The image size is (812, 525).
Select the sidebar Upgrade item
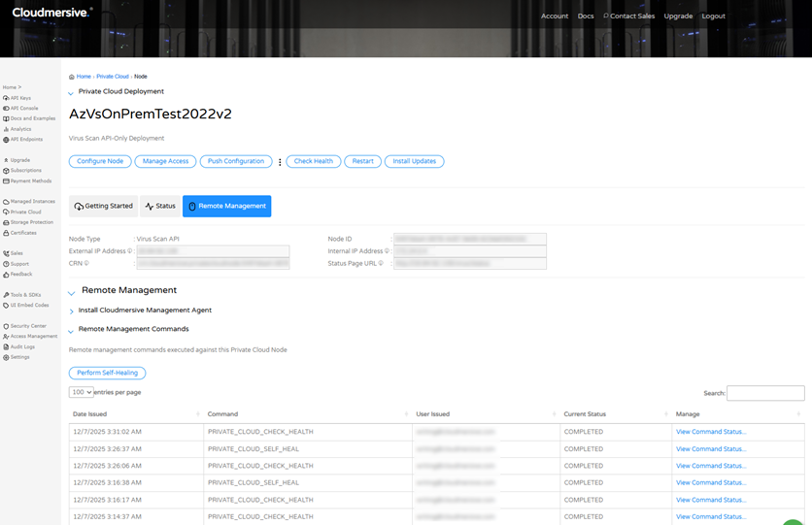pyautogui.click(x=17, y=160)
